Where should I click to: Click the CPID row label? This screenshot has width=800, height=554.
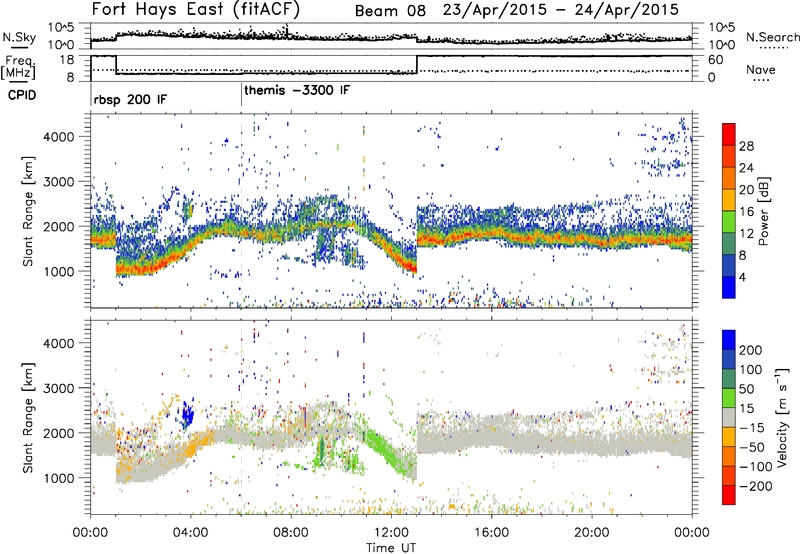tap(22, 95)
